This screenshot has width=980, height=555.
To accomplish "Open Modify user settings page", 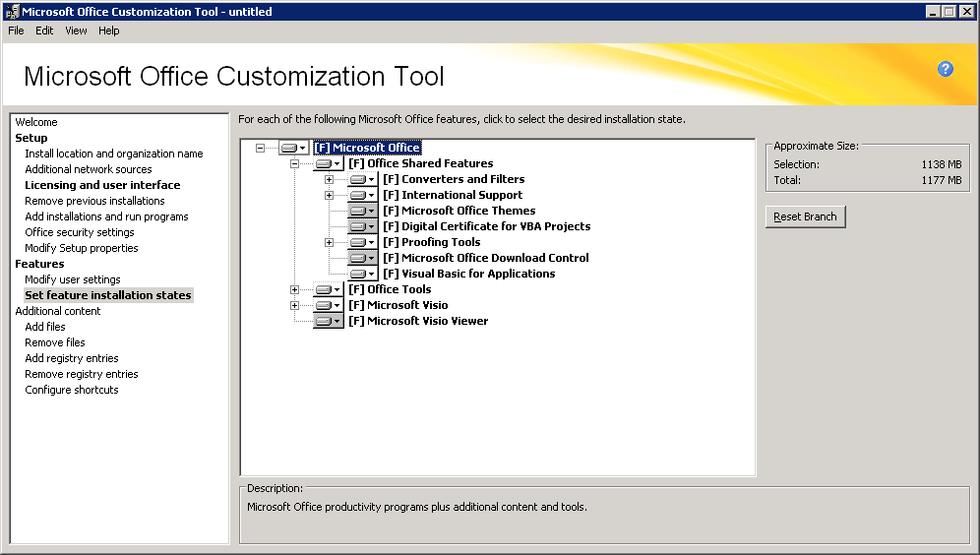I will pos(73,279).
